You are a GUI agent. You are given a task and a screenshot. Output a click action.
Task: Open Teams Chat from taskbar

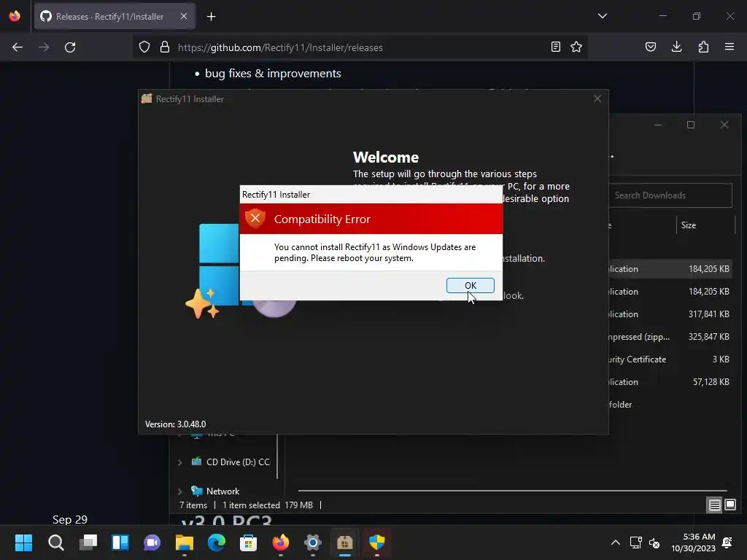[152, 542]
